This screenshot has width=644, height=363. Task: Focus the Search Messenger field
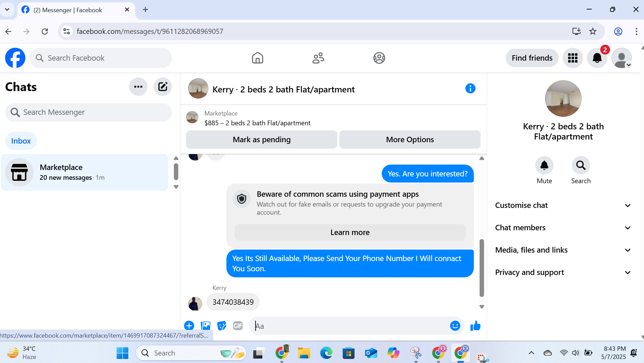pyautogui.click(x=88, y=112)
